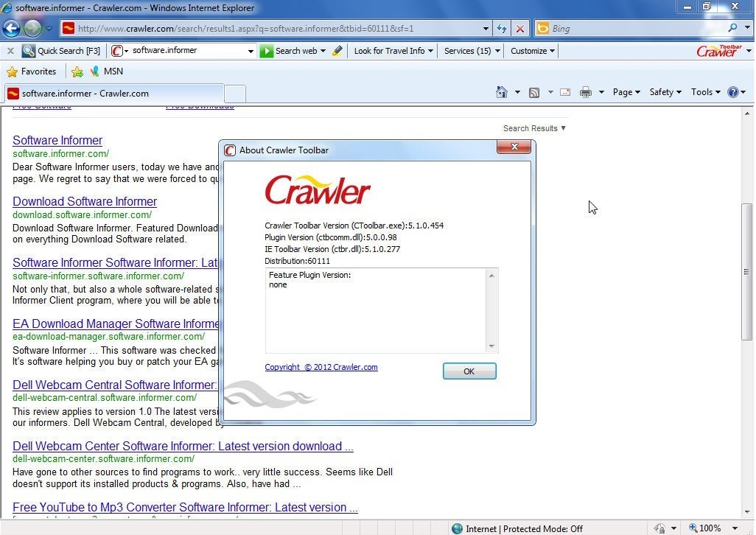756x535 pixels.
Task: Click the MSN butterfly icon
Action: click(95, 71)
